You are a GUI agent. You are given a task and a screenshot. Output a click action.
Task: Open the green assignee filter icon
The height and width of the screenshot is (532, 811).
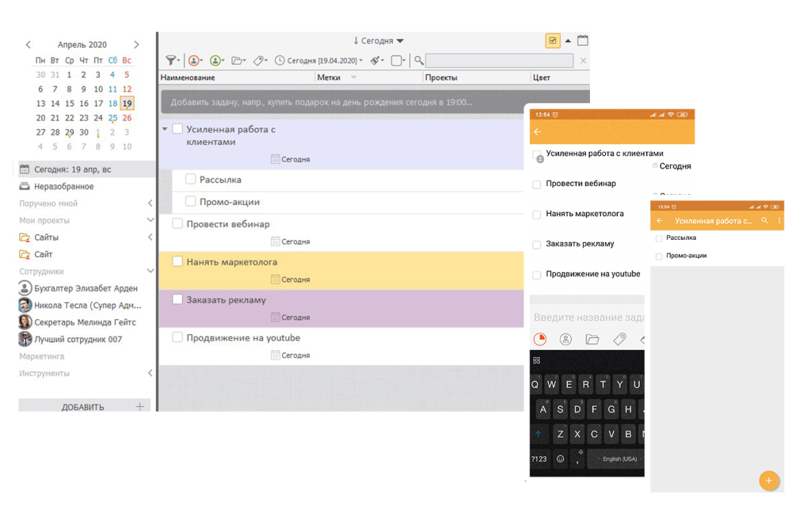(x=217, y=60)
